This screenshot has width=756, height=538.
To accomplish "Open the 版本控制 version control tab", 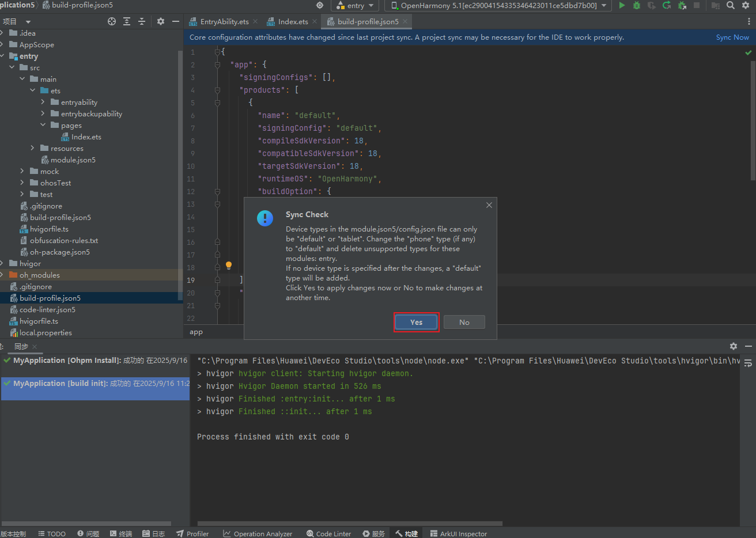I will coord(13,533).
